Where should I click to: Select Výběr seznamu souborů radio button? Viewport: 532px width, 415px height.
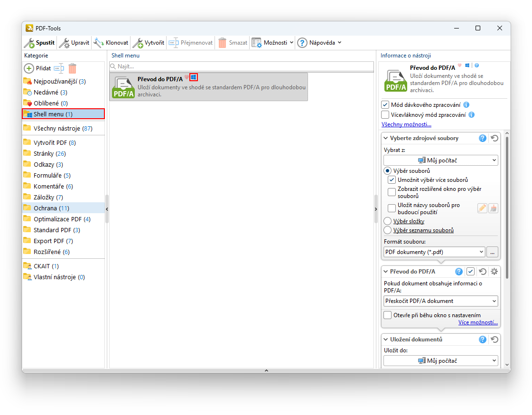point(387,230)
